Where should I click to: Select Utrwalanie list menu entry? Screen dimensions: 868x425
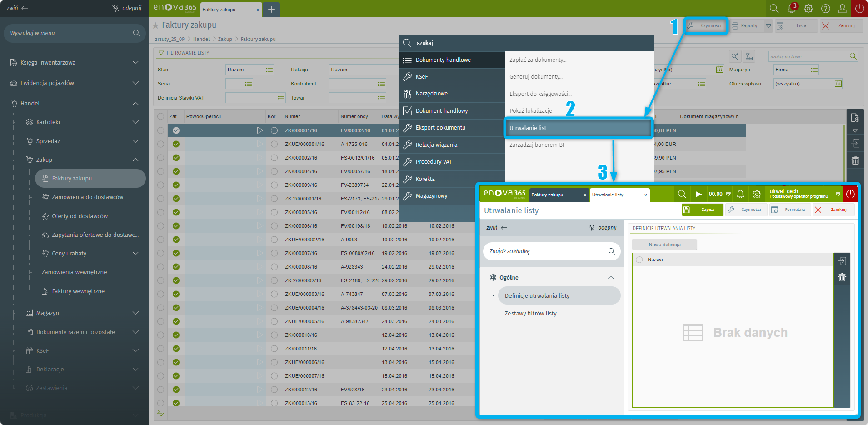point(578,128)
